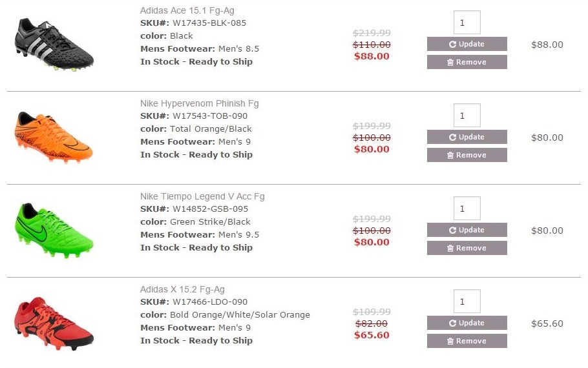Update quantity for Nike Tiempo Legend V
Image resolution: width=588 pixels, height=368 pixels.
point(467,230)
